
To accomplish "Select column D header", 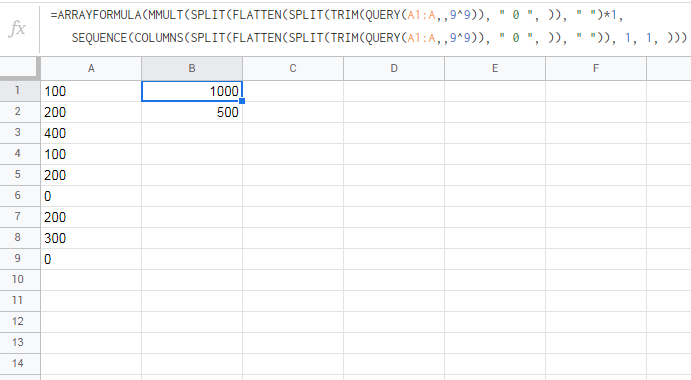I will 394,68.
